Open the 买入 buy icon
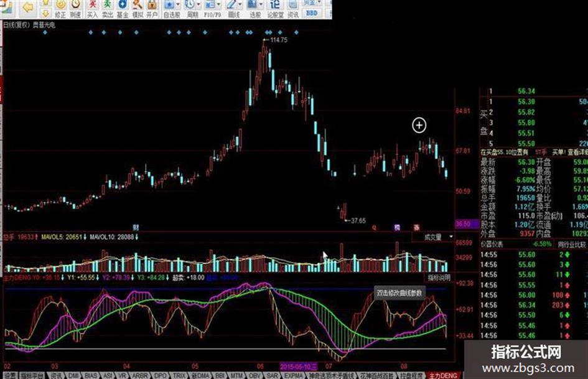The height and width of the screenshot is (379, 588). (92, 9)
